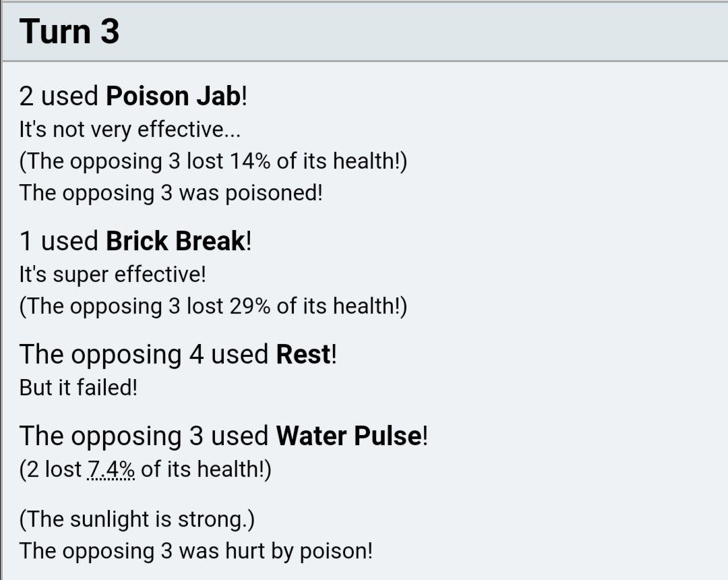Click "(2 lost" before the 7.4% value
Screen dimensions: 728x580
[51, 469]
